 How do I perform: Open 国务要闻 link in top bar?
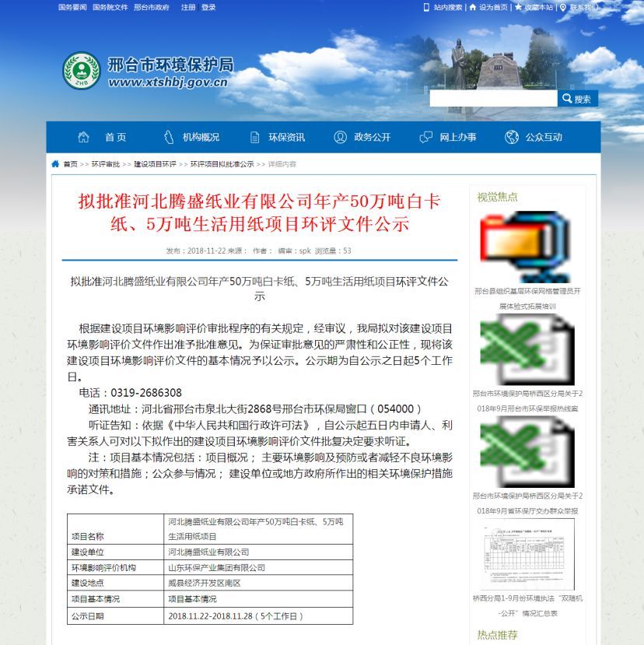point(72,7)
